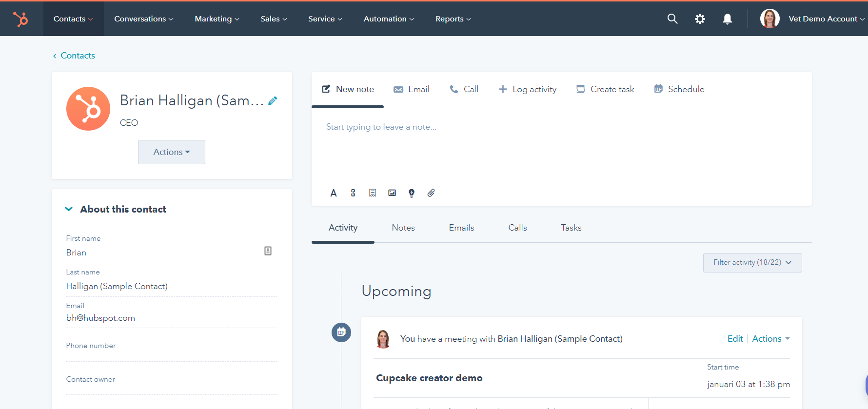Expand the Marketing menu
The height and width of the screenshot is (409, 868).
tap(217, 19)
